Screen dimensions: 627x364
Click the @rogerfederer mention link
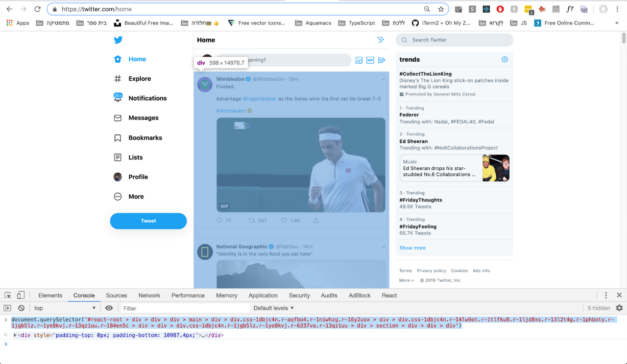click(x=260, y=99)
